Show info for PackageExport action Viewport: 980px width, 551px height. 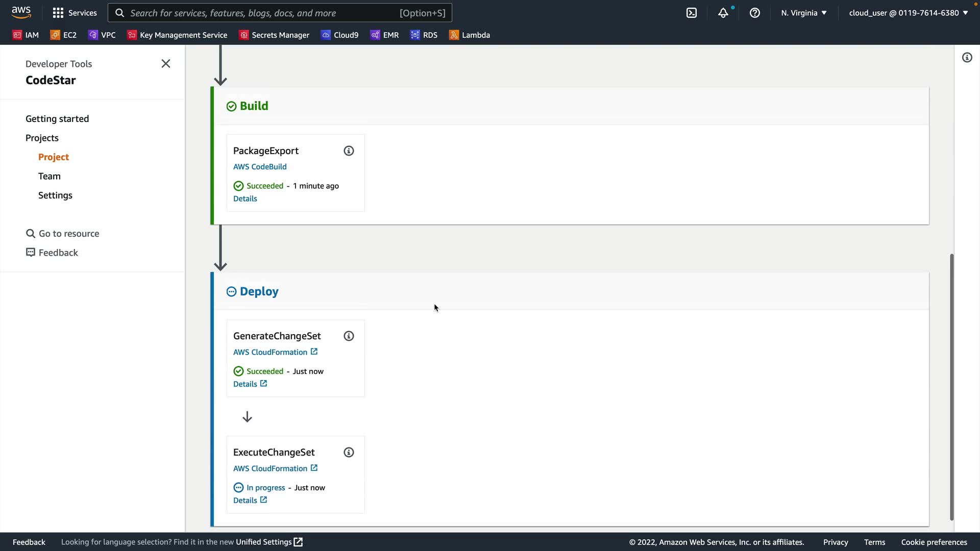click(349, 151)
